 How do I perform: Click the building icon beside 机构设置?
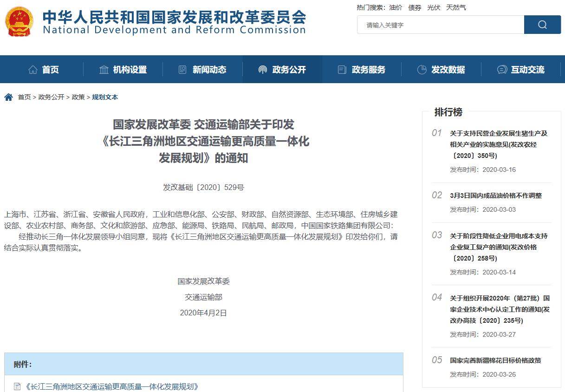[x=104, y=70]
